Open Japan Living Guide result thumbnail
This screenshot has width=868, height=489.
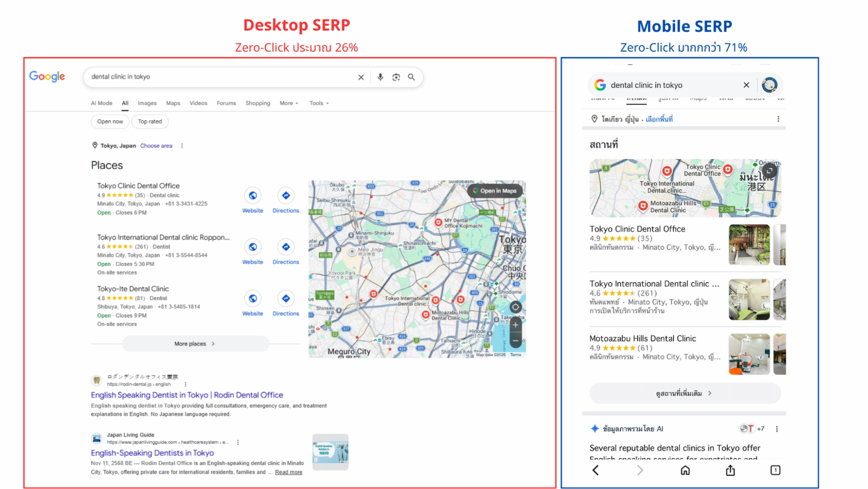tap(330, 452)
